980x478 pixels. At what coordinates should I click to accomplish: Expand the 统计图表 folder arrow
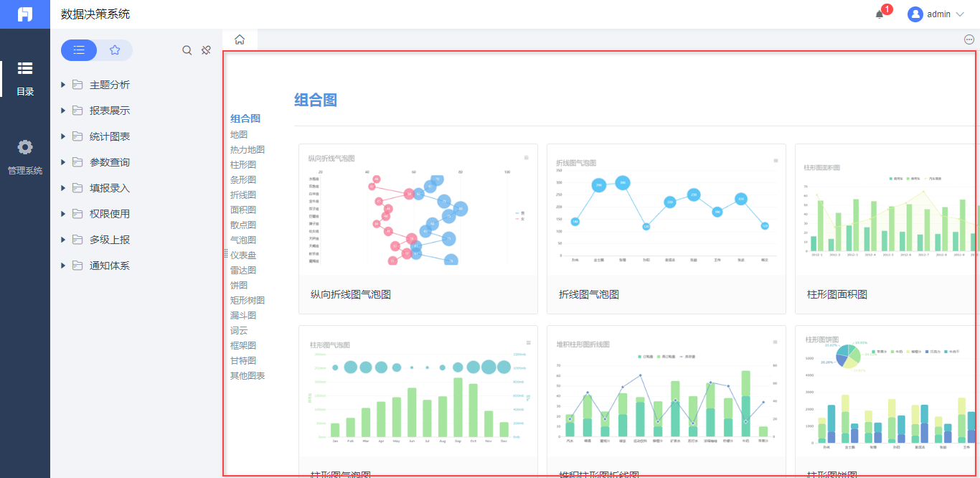point(63,136)
